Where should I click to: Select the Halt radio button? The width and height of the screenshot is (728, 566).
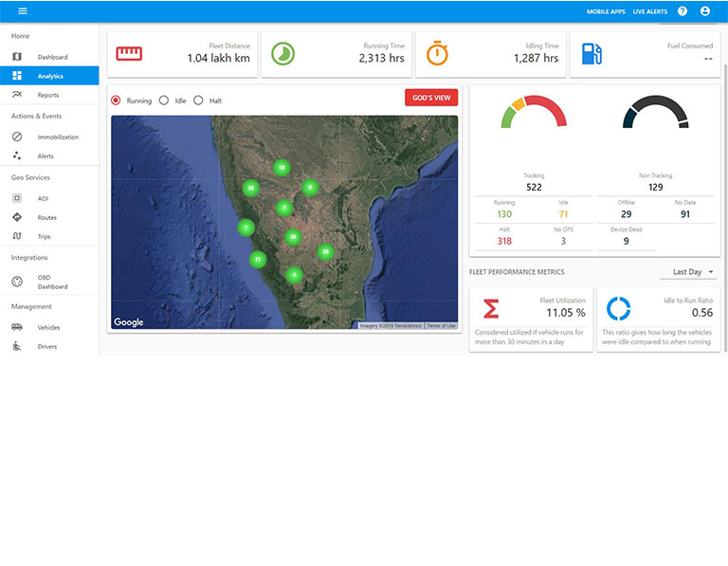[x=199, y=100]
